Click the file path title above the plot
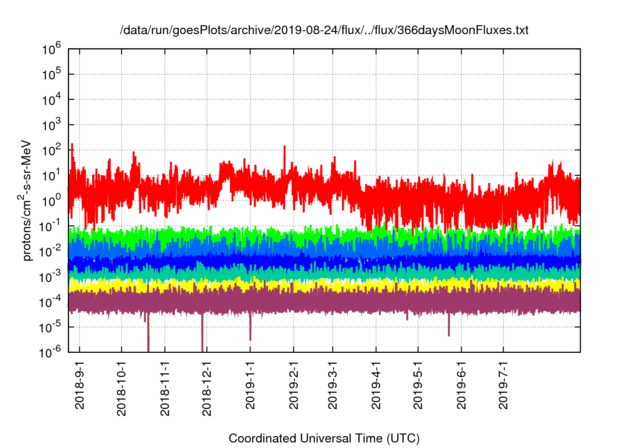 tap(323, 31)
